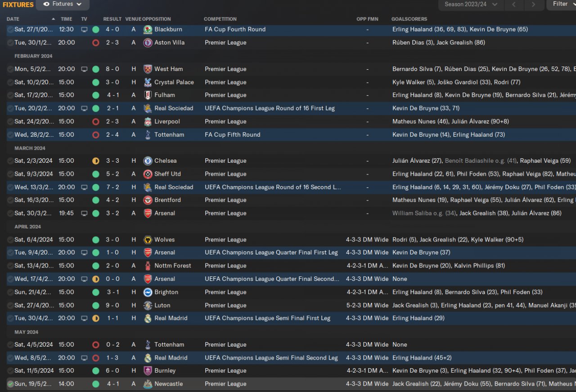Sort by the Result column header
The width and height of the screenshot is (576, 392).
click(x=112, y=19)
